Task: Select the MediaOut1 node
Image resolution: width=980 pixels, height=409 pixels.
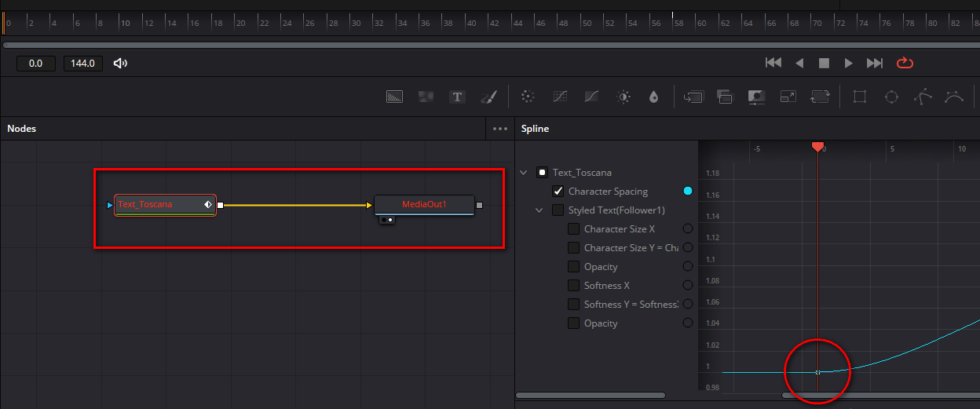Action: tap(424, 205)
